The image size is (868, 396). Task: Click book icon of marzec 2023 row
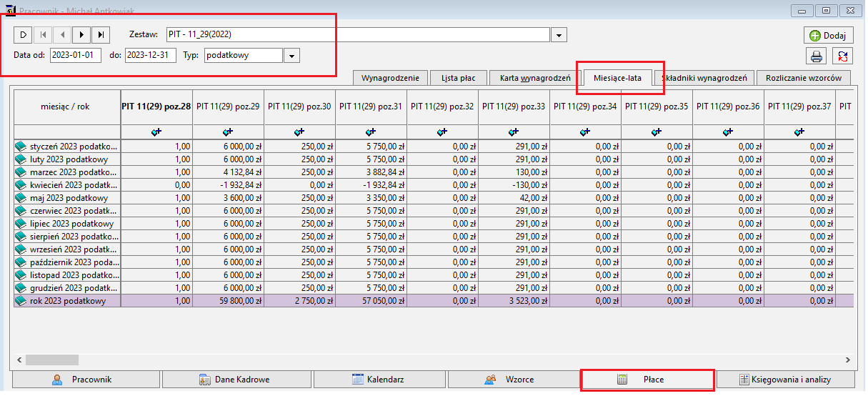click(21, 172)
